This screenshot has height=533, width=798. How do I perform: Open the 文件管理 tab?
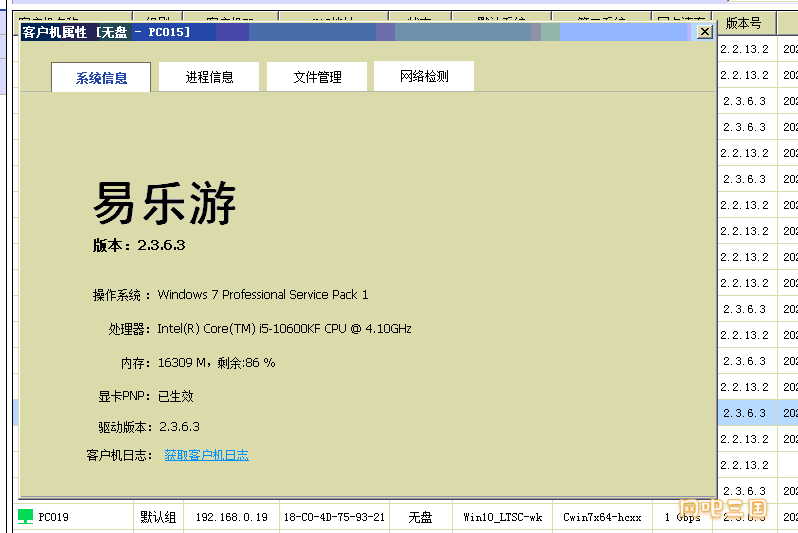coord(317,77)
